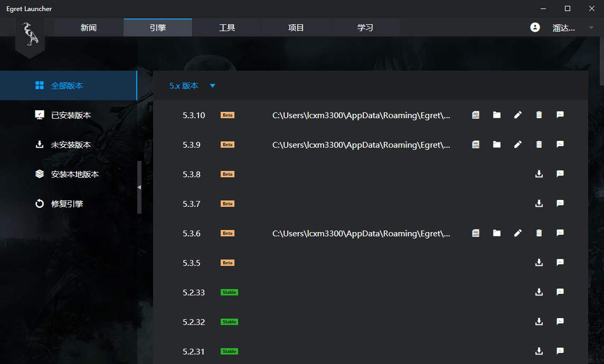Delete engine version 5.3.9
Viewport: 604px width, 364px height.
[x=539, y=144]
